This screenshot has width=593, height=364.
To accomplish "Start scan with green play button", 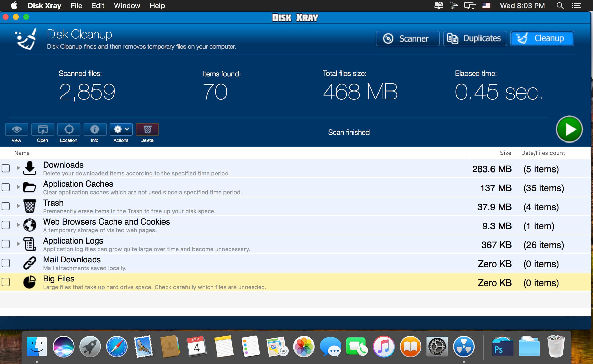I will click(569, 129).
